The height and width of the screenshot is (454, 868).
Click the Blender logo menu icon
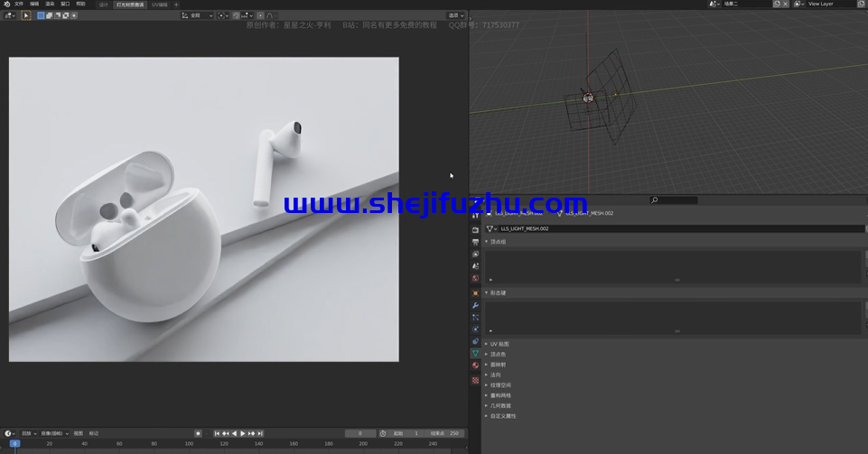(6, 4)
